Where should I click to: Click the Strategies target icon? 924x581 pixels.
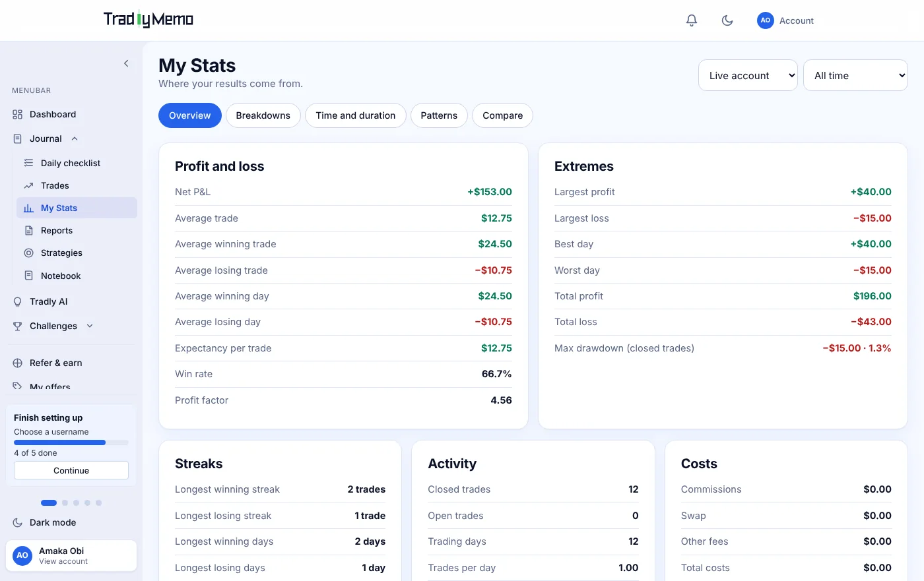[x=28, y=253]
